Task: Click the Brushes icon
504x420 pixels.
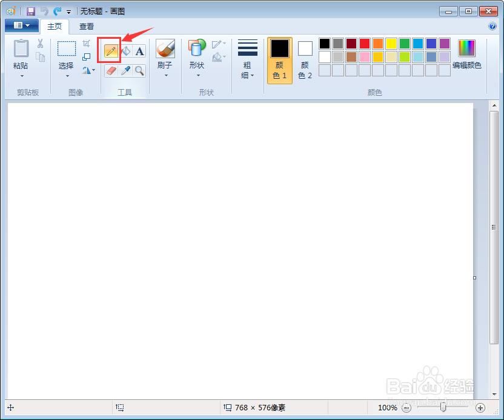Action: click(165, 48)
